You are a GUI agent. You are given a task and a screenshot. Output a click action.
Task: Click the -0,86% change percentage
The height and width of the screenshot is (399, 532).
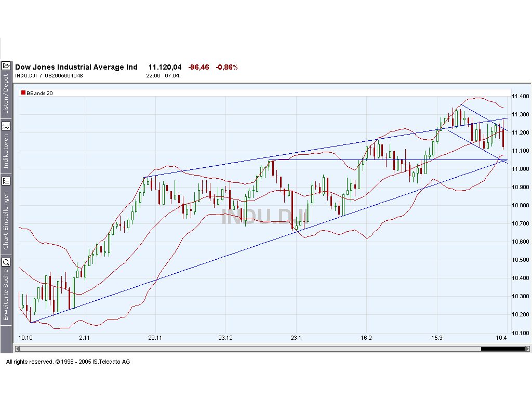coord(227,67)
